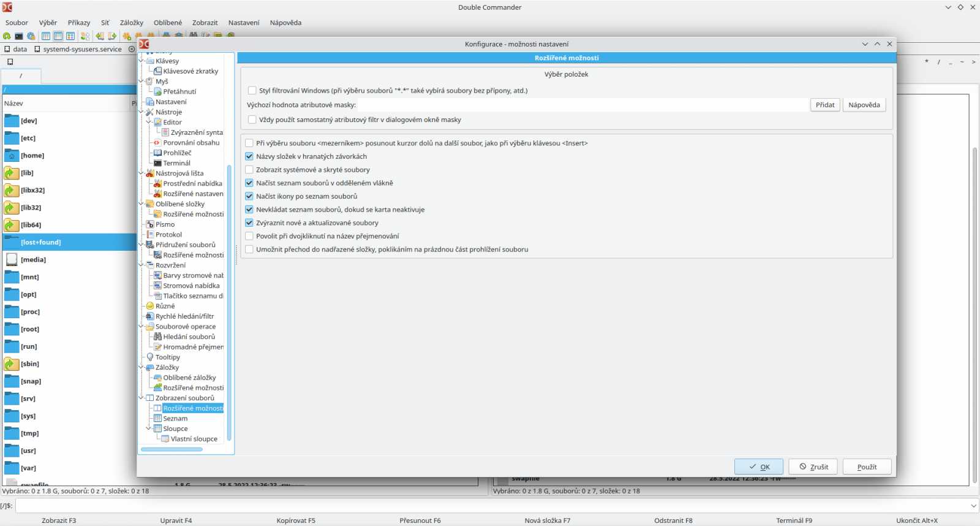
Task: Select Tooltipy in the settings tree
Action: pyautogui.click(x=168, y=357)
